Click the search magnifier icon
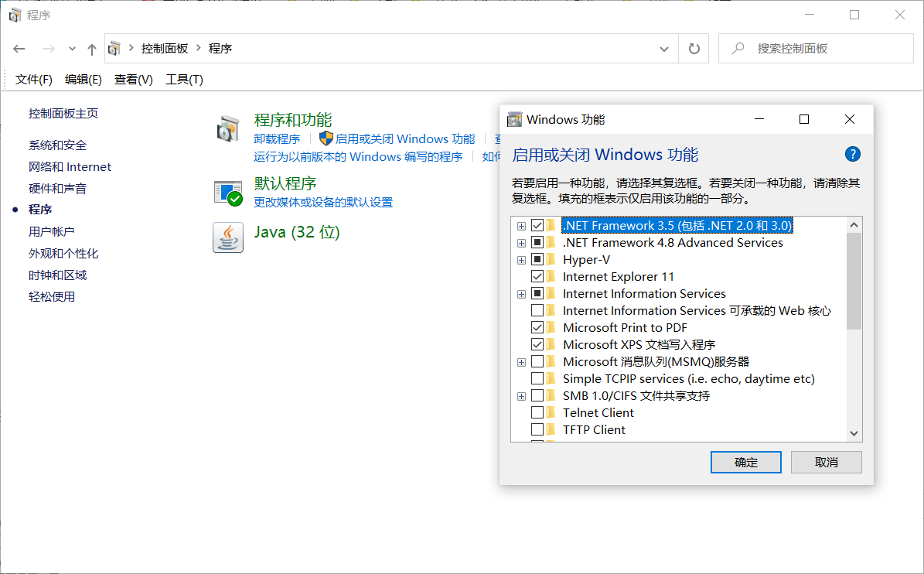The width and height of the screenshot is (924, 574). (737, 48)
